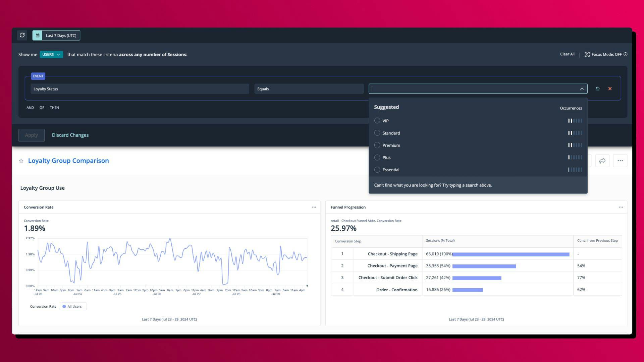Click the value input field for loyalty status
The image size is (644, 362).
pos(478,88)
